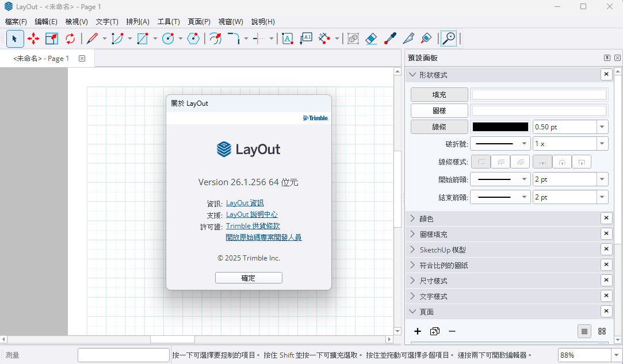Toggle the 圖樣 pattern button
The height and width of the screenshot is (364, 623).
(439, 110)
